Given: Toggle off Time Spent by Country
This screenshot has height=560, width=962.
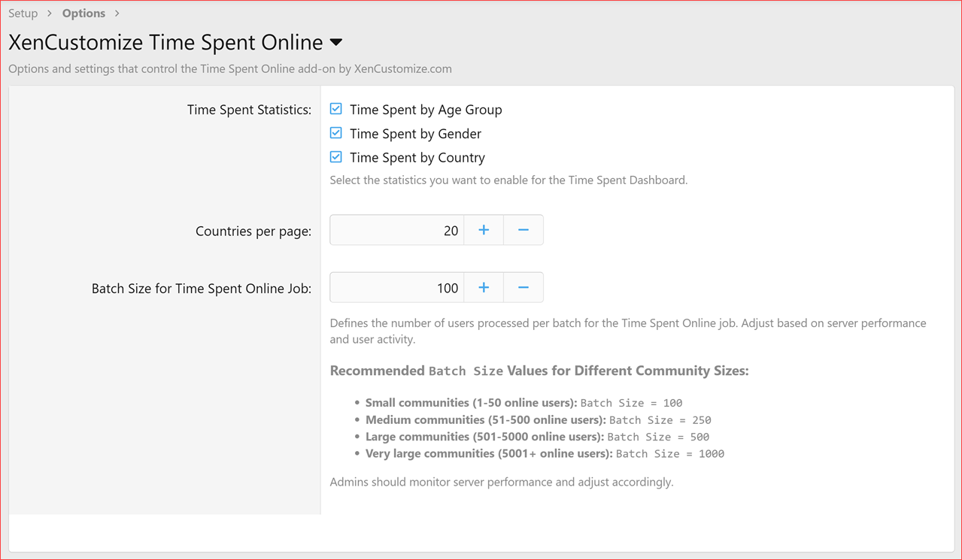Looking at the screenshot, I should click(x=335, y=156).
